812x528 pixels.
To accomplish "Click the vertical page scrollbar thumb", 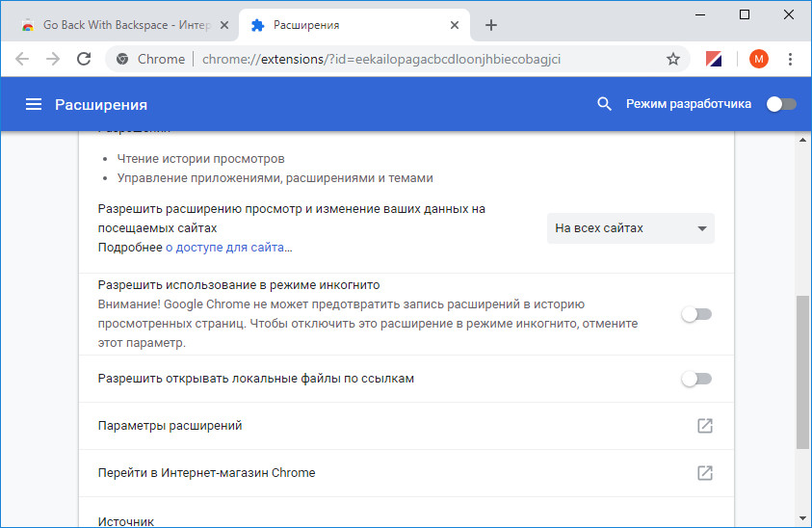I will [x=802, y=371].
